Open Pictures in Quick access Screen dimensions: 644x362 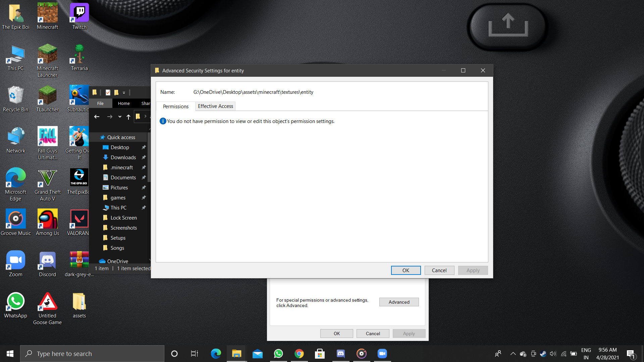click(x=119, y=188)
